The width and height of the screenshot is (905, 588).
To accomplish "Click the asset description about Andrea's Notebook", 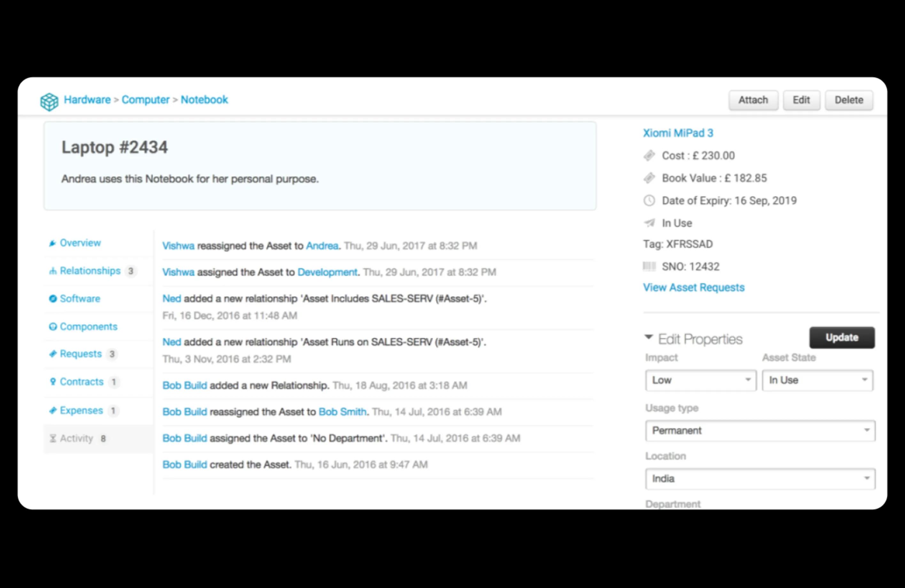I will 190,179.
